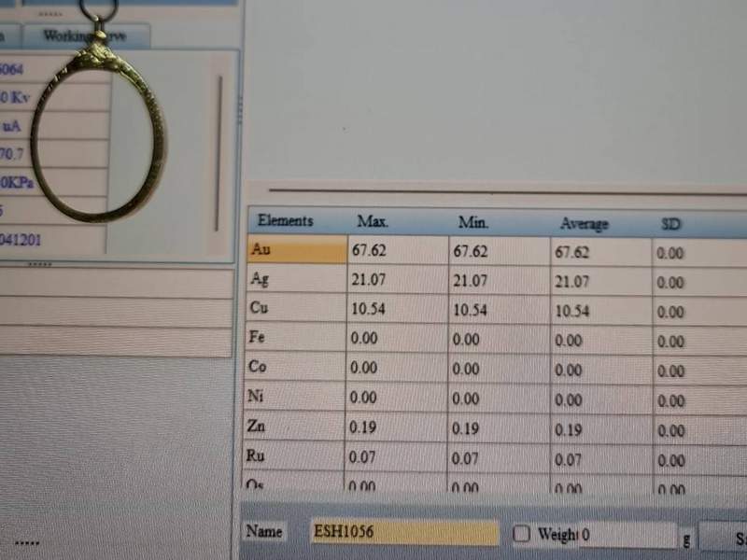Click the Elements column header
This screenshot has height=560, width=747.
click(286, 221)
